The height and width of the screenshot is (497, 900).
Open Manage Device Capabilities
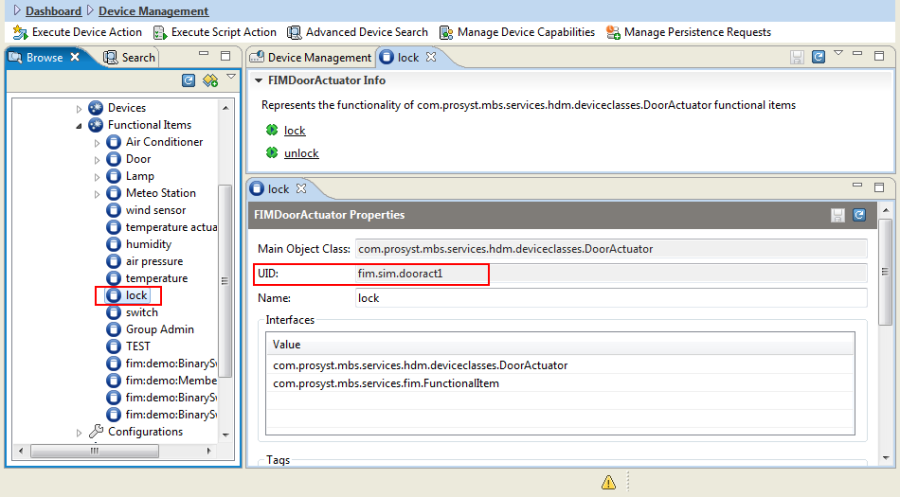click(x=518, y=33)
